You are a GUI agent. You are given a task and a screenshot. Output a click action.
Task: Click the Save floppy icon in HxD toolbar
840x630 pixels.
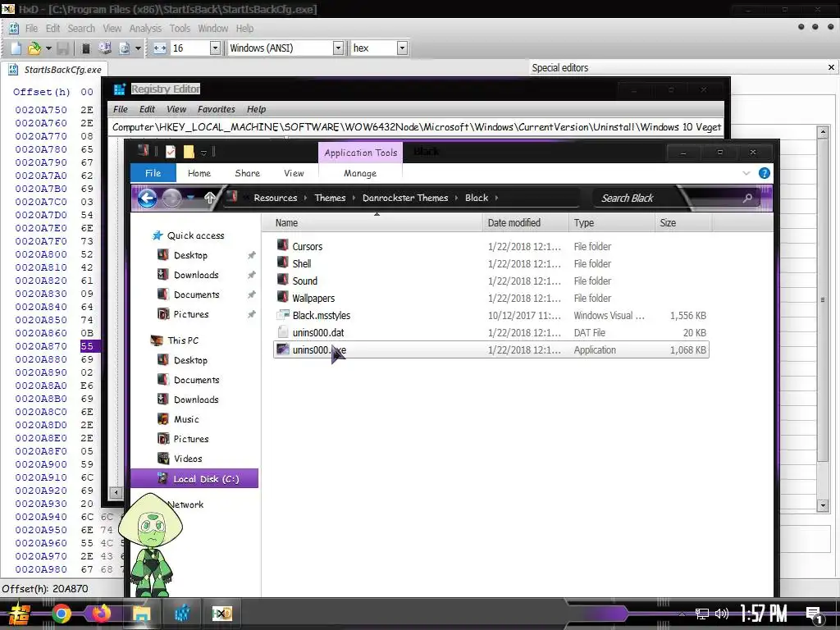(62, 48)
